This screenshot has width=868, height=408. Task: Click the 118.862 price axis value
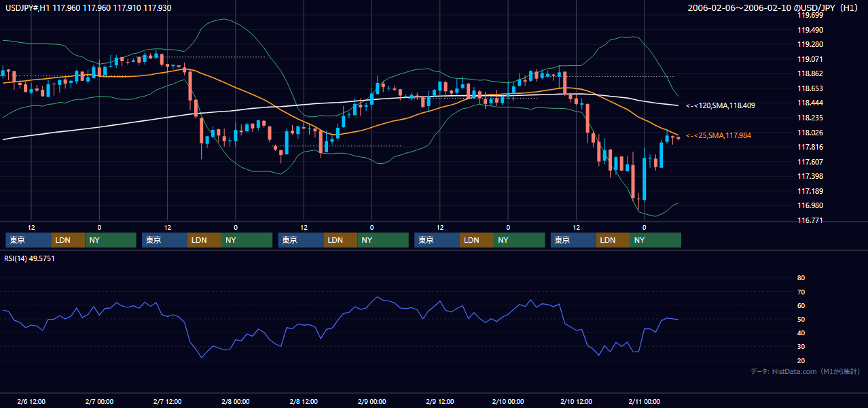pos(810,74)
